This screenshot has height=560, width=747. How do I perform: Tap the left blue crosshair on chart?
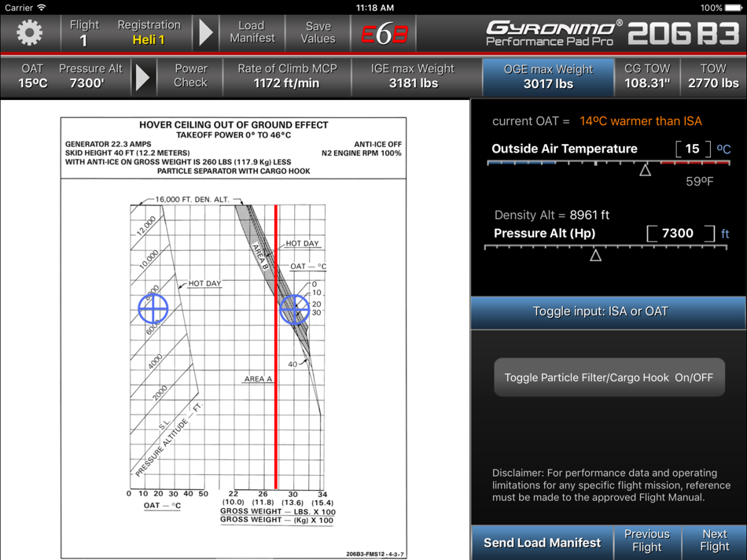pos(153,309)
